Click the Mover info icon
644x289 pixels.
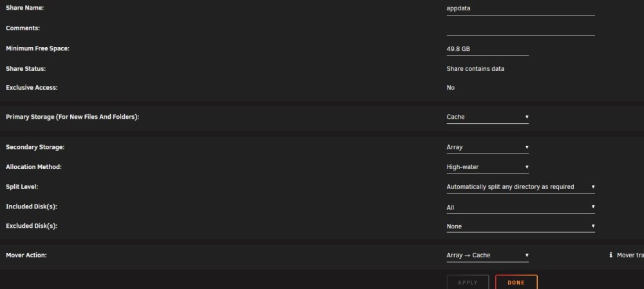click(x=611, y=255)
